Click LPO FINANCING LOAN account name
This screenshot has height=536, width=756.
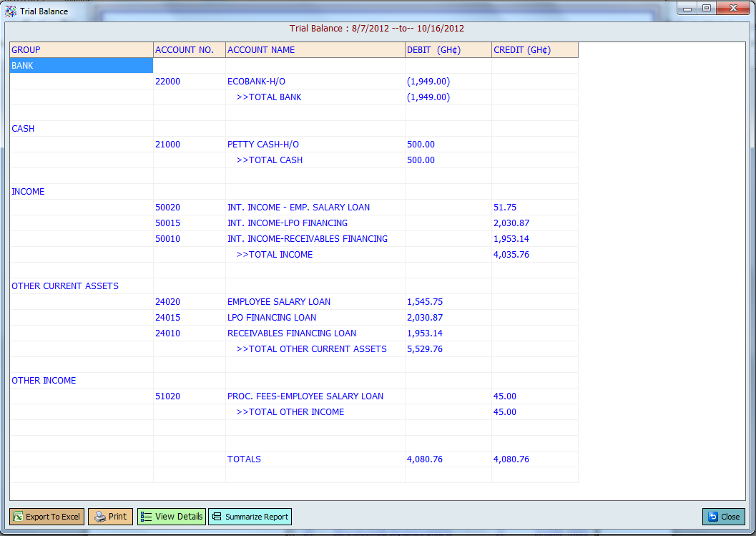point(272,318)
